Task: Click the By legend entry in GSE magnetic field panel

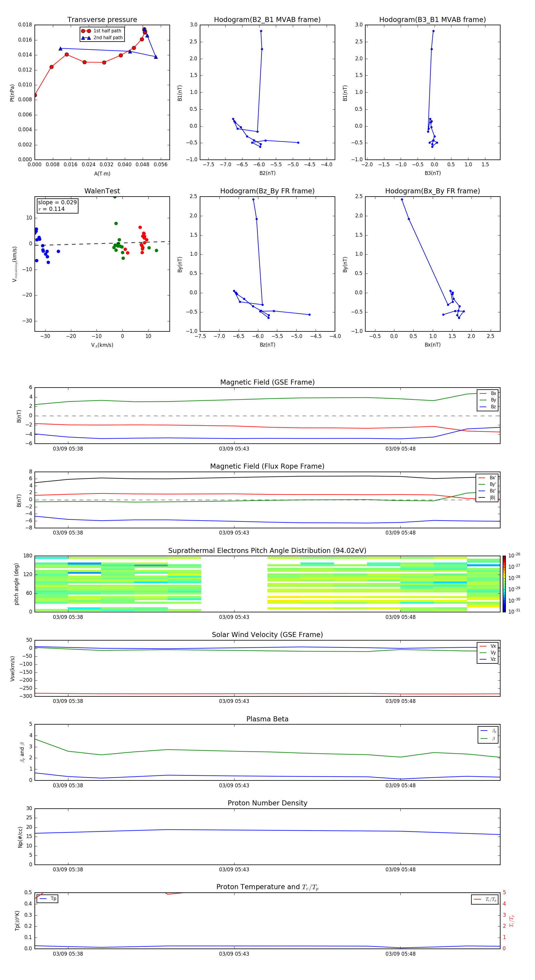Action: pos(488,400)
